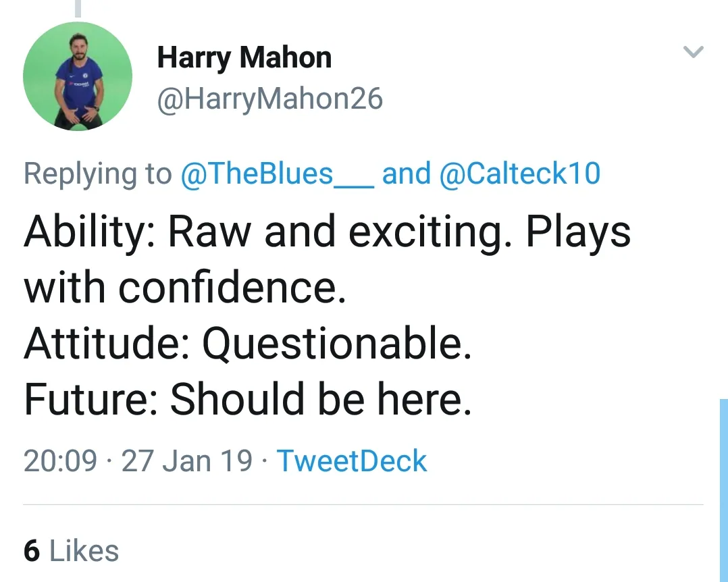Click the divider line above Likes
The image size is (728, 582).
(x=363, y=504)
